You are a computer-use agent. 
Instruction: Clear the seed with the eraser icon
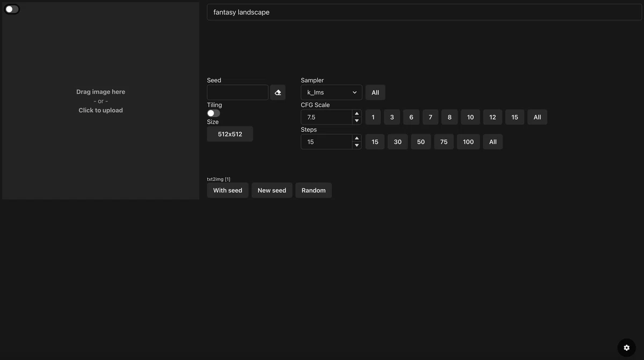click(x=277, y=92)
